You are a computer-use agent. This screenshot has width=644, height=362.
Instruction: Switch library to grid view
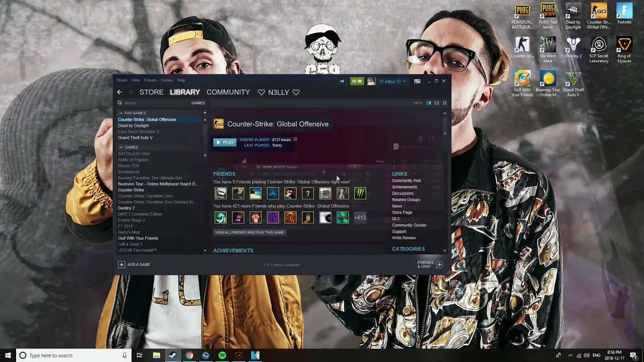[x=445, y=103]
